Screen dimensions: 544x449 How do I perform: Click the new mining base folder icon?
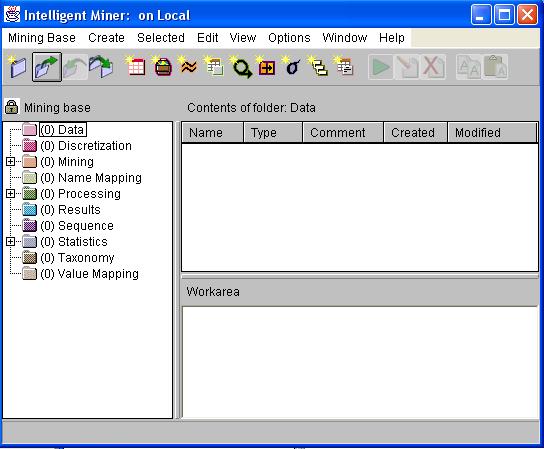pos(17,67)
